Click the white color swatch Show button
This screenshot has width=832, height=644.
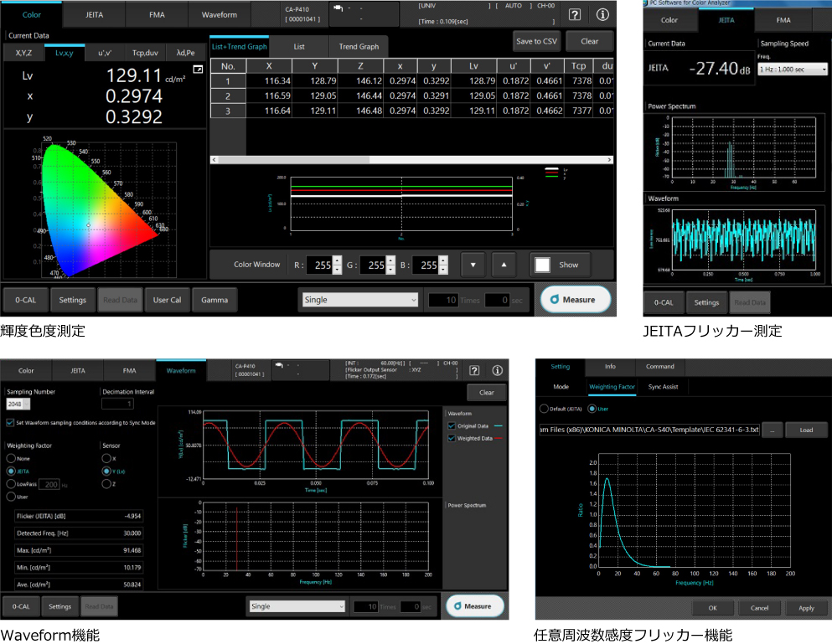(560, 265)
